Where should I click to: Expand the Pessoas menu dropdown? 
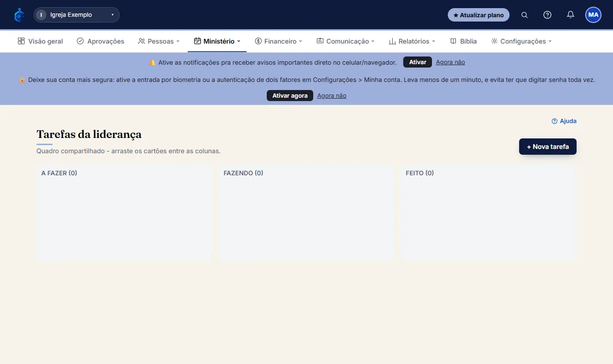pos(159,41)
